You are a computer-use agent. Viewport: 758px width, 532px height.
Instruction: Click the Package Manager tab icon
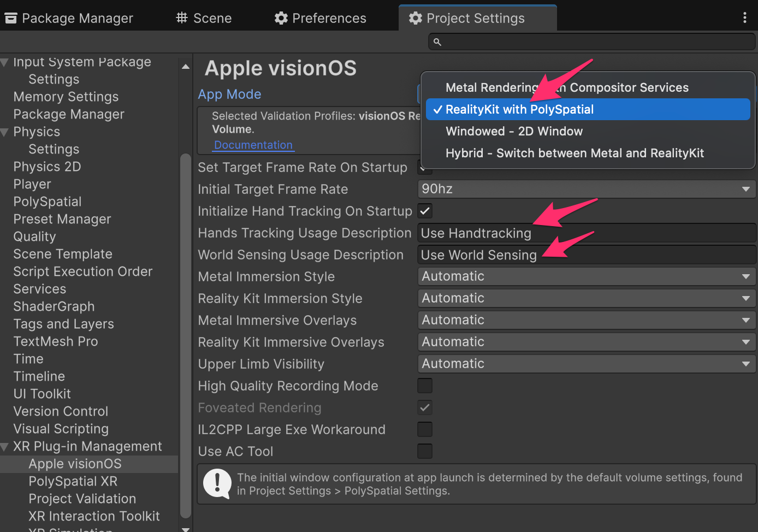tap(10, 18)
